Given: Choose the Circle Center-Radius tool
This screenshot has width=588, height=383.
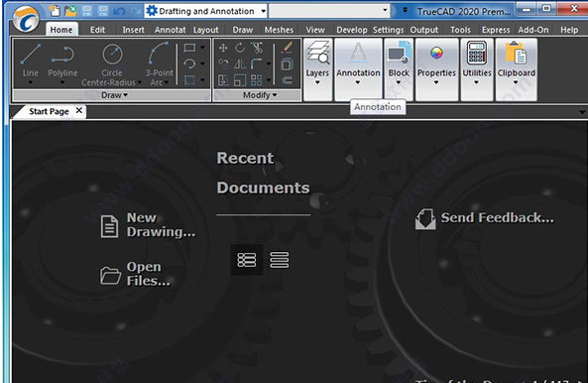Looking at the screenshot, I should [x=112, y=64].
